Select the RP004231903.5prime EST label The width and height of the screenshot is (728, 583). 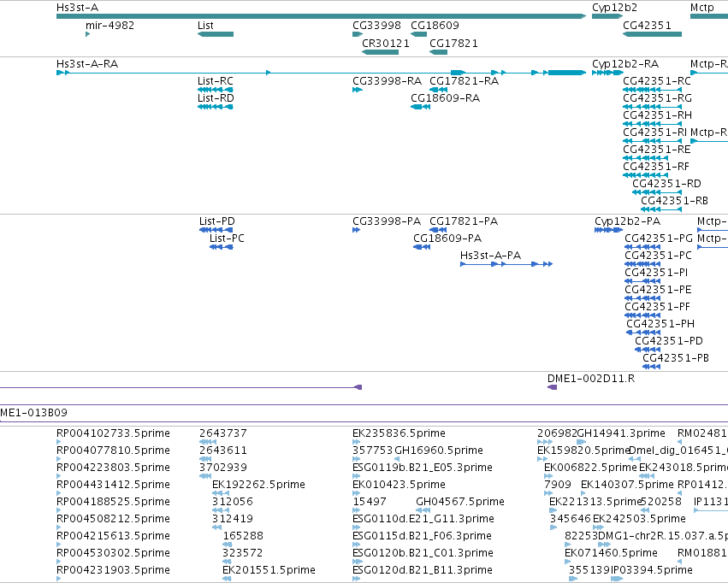point(113,571)
